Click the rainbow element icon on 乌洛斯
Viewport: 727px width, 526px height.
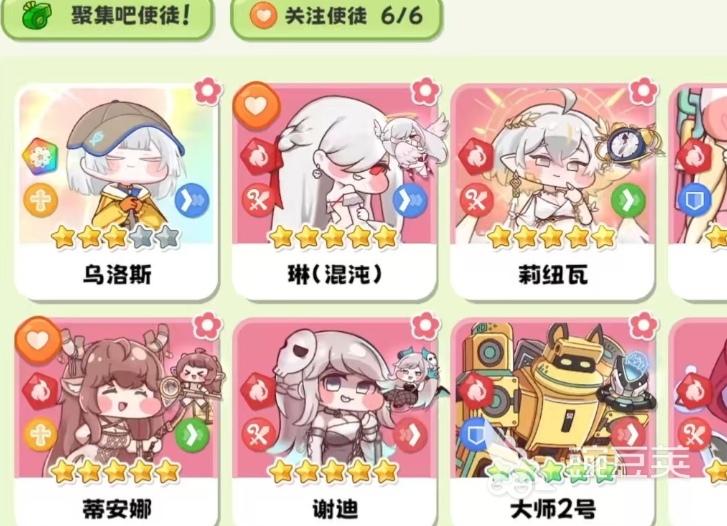tap(40, 157)
